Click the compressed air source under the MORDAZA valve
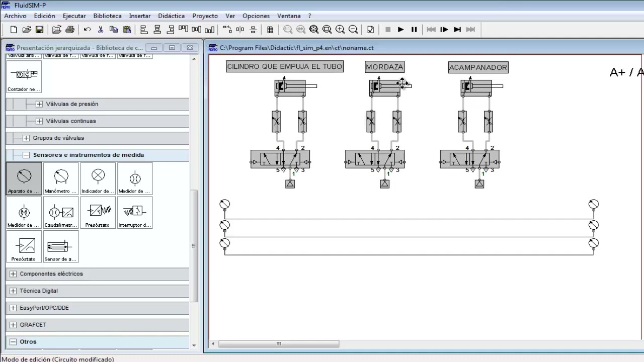 385,184
